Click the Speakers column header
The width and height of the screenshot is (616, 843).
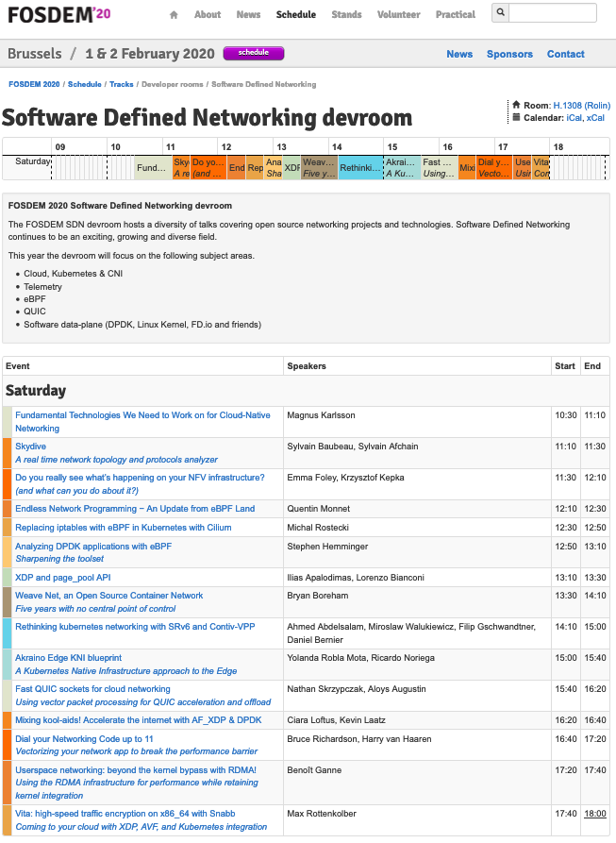click(307, 366)
